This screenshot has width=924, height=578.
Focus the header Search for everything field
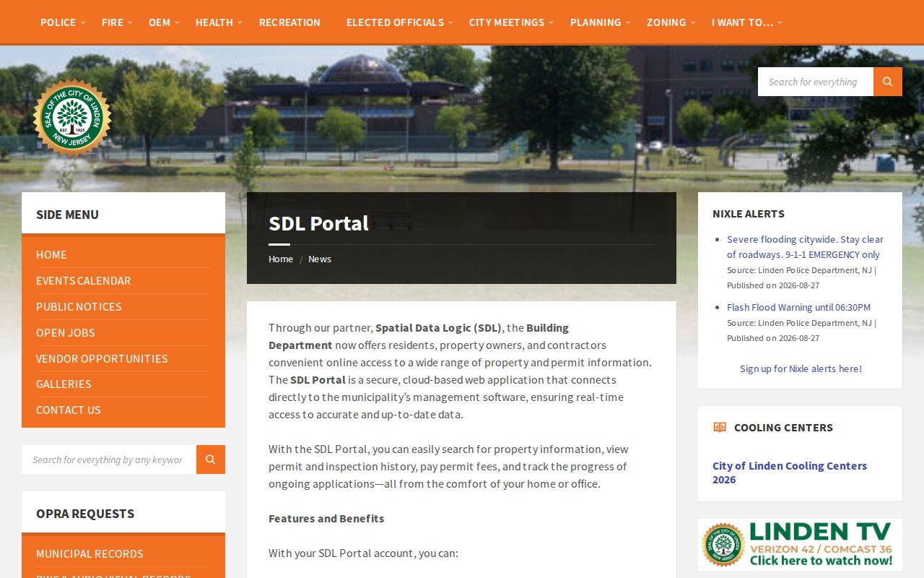[x=816, y=82]
